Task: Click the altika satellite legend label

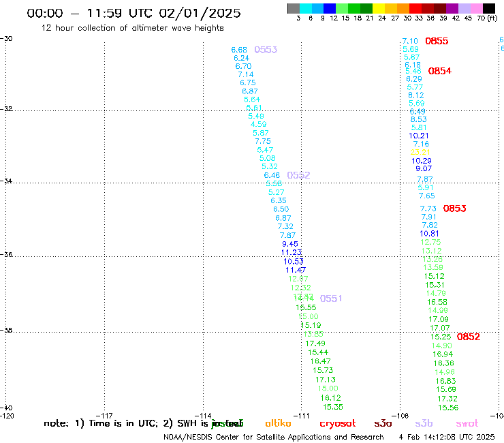Action: tap(278, 423)
